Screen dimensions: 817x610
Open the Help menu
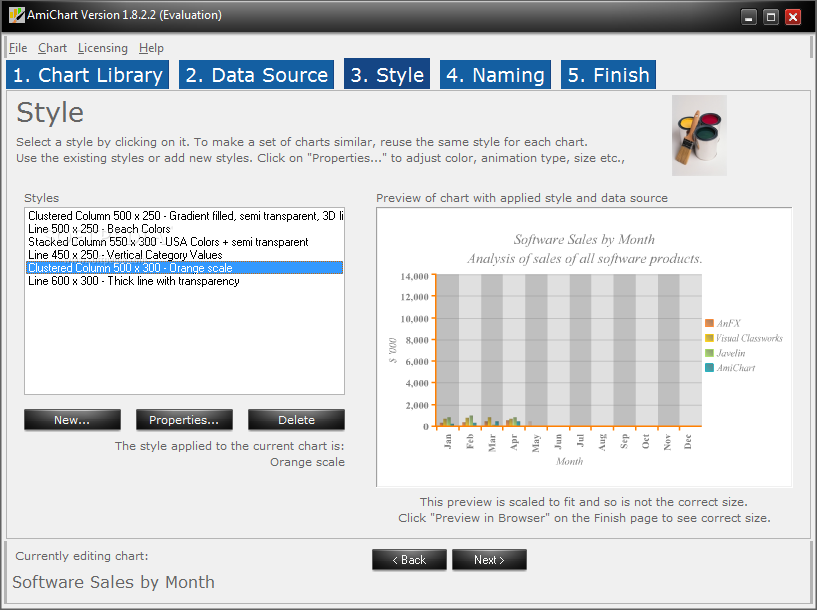click(x=151, y=48)
